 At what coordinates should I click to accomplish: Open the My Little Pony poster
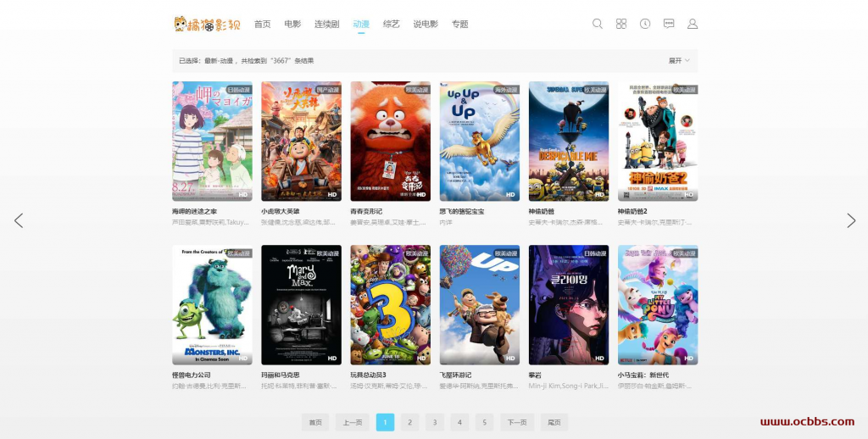point(658,305)
